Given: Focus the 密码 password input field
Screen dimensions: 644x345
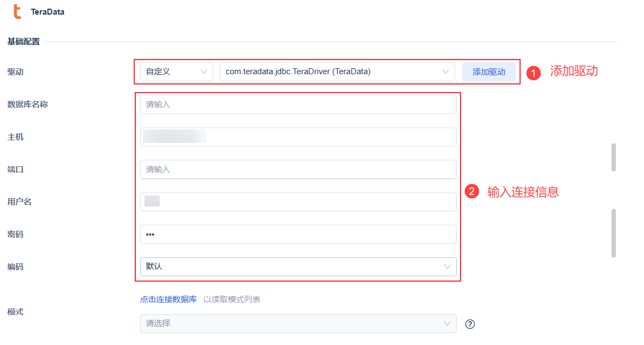Looking at the screenshot, I should tap(298, 235).
